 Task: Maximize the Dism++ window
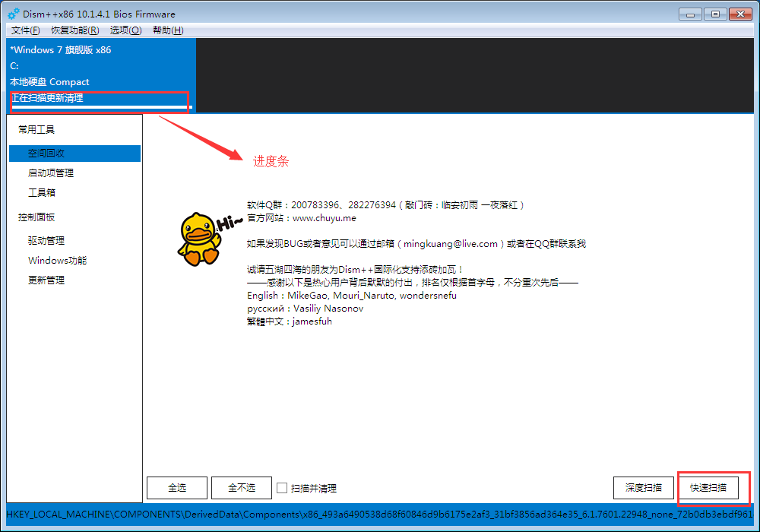[x=715, y=14]
